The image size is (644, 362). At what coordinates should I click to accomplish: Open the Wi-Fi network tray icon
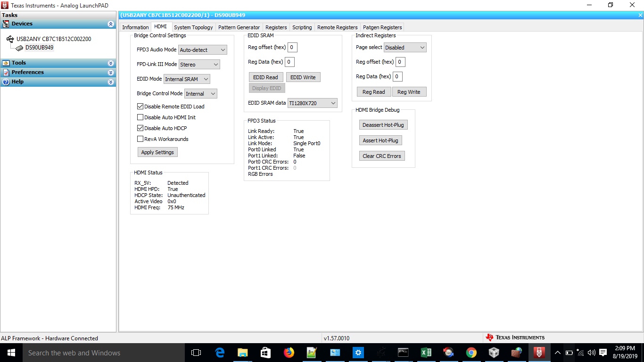[x=580, y=353]
